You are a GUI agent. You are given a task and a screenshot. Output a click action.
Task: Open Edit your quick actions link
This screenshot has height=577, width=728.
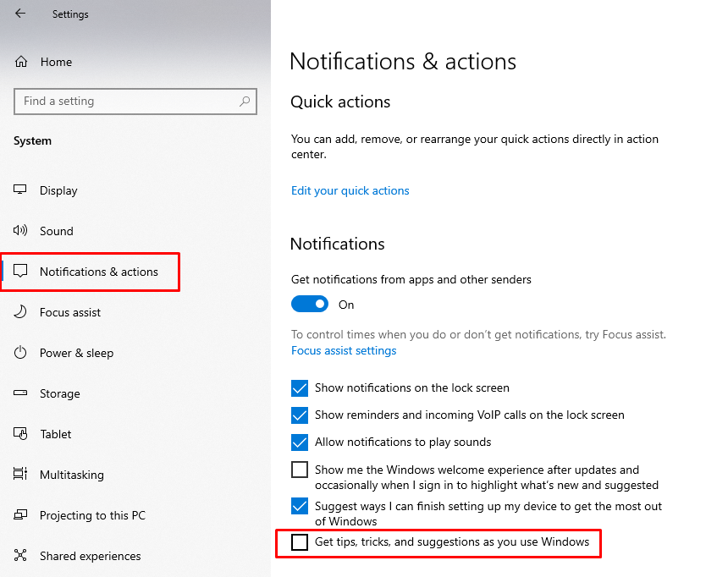point(350,191)
